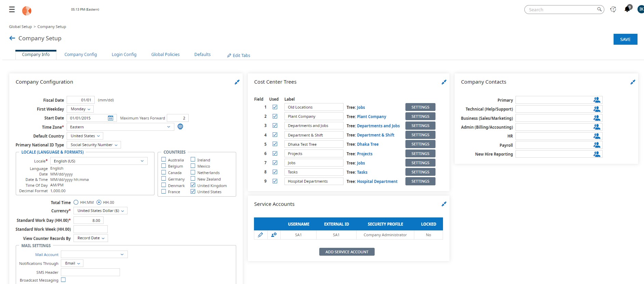Viewport: 644px width, 284px height.
Task: Click the globe icon next to Time Zone
Action: click(180, 127)
